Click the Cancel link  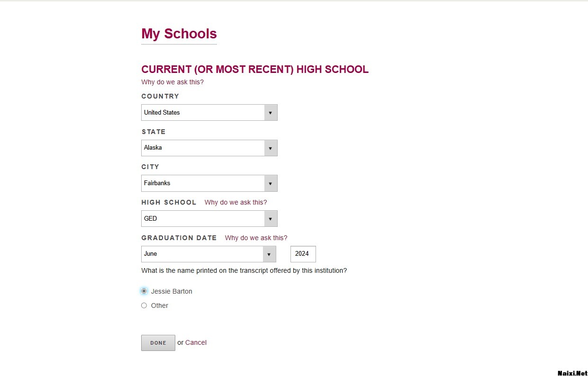pos(196,343)
